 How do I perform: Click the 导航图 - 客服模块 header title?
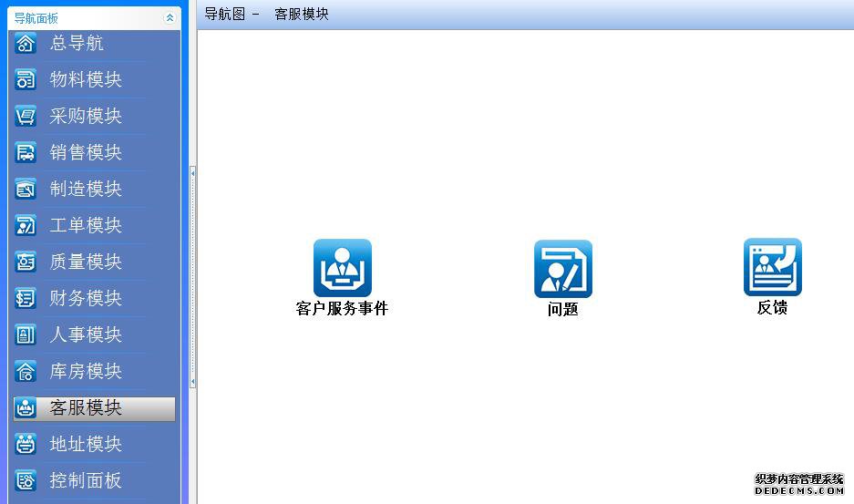click(266, 15)
